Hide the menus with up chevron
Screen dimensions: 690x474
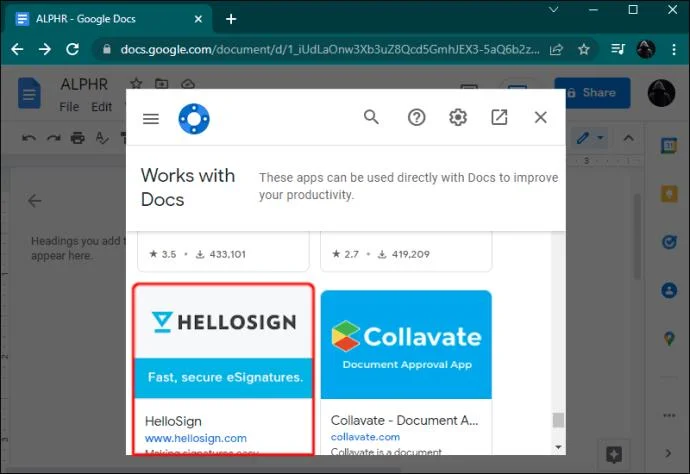(x=628, y=138)
